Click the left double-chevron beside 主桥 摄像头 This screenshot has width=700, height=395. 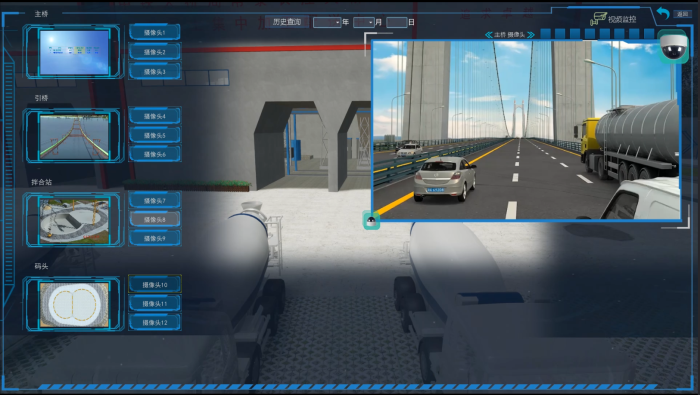coord(489,35)
